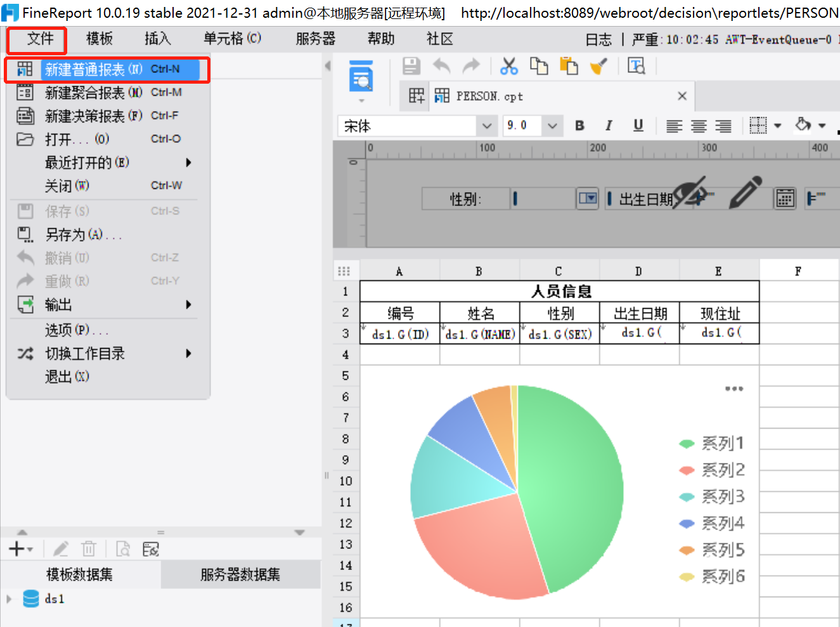Click the select-all grid corner icon
Screen dimensions: 840x627
(x=344, y=271)
